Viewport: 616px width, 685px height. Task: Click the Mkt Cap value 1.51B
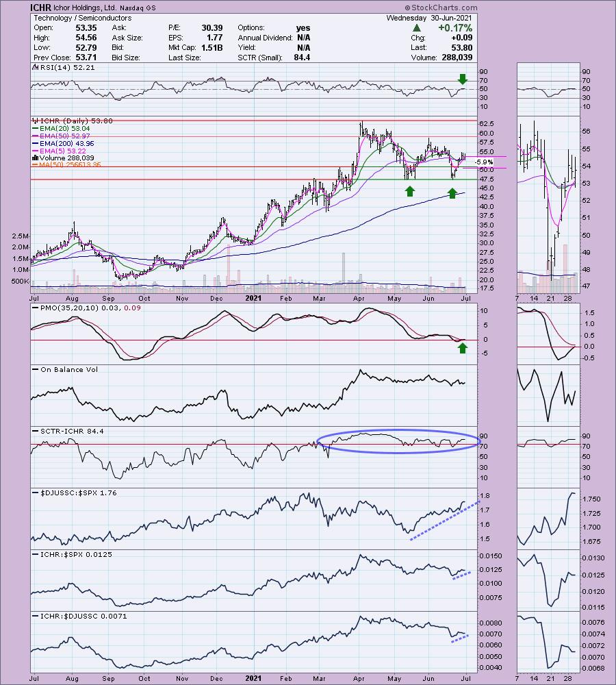click(211, 48)
